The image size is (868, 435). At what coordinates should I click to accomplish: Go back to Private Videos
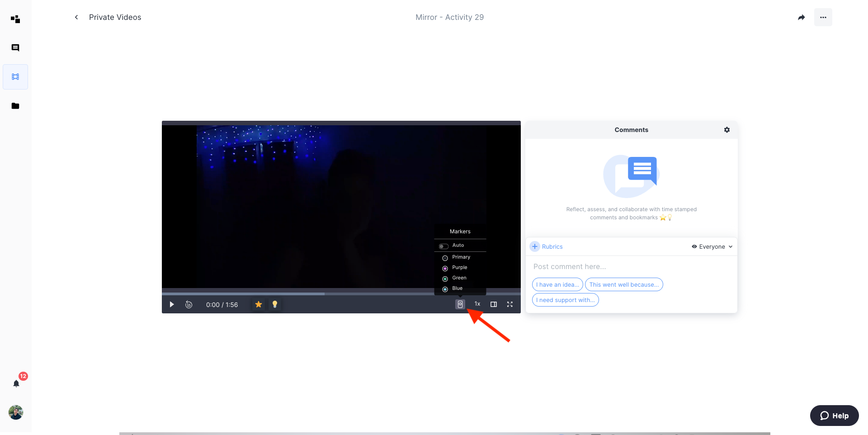76,17
